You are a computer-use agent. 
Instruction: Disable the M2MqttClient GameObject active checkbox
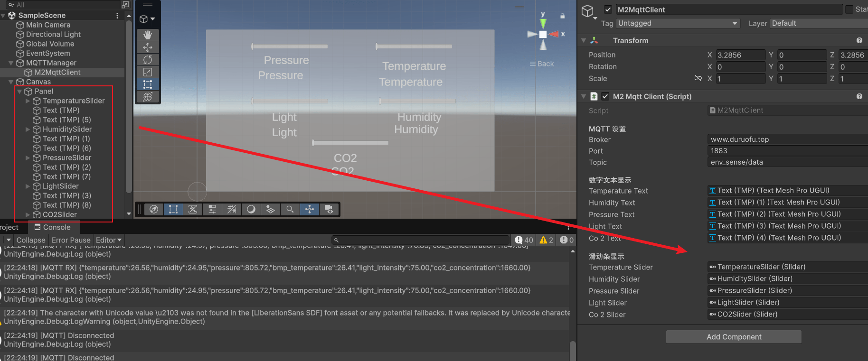608,9
